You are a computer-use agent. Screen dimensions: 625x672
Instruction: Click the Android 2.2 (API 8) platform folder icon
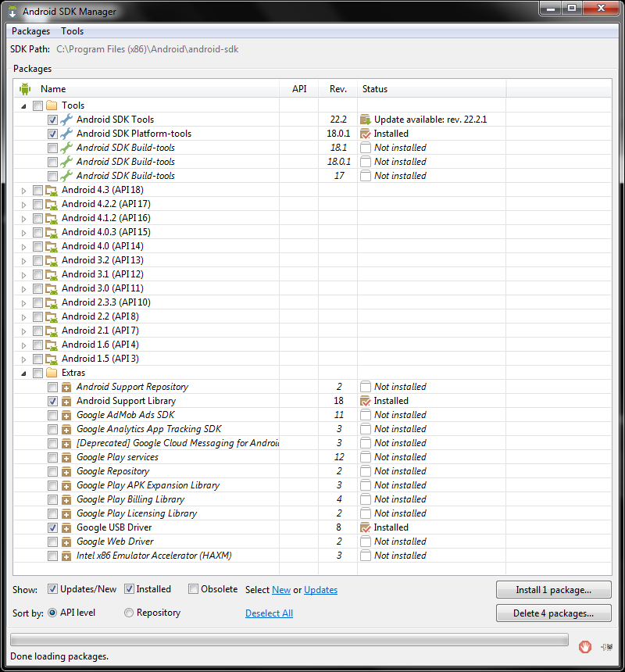[x=52, y=316]
